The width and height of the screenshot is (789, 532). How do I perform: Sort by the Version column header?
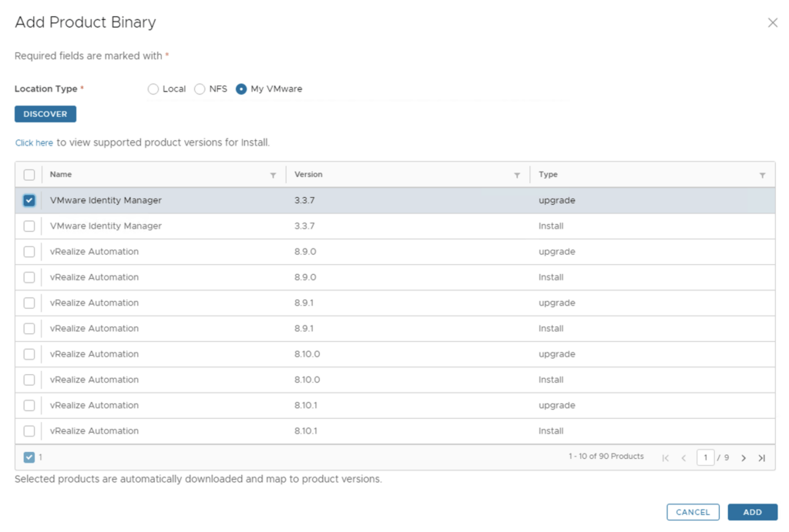(308, 175)
